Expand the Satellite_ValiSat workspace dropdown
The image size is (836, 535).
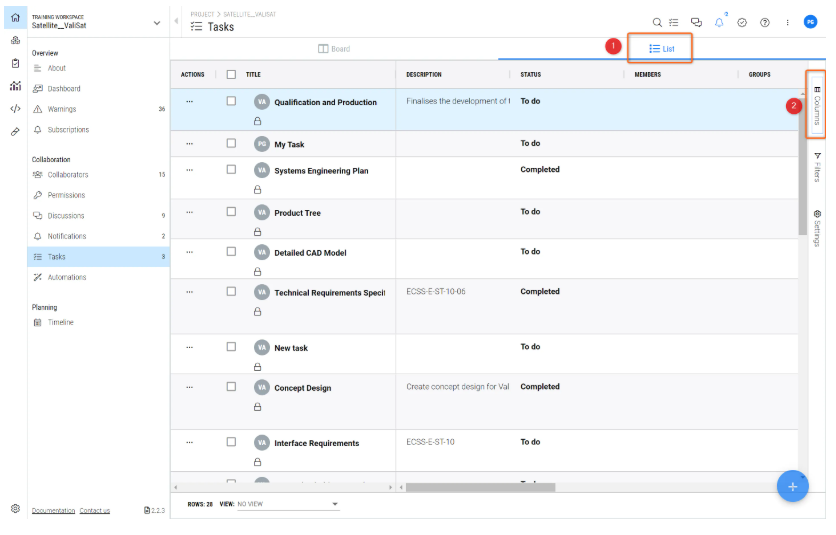157,23
